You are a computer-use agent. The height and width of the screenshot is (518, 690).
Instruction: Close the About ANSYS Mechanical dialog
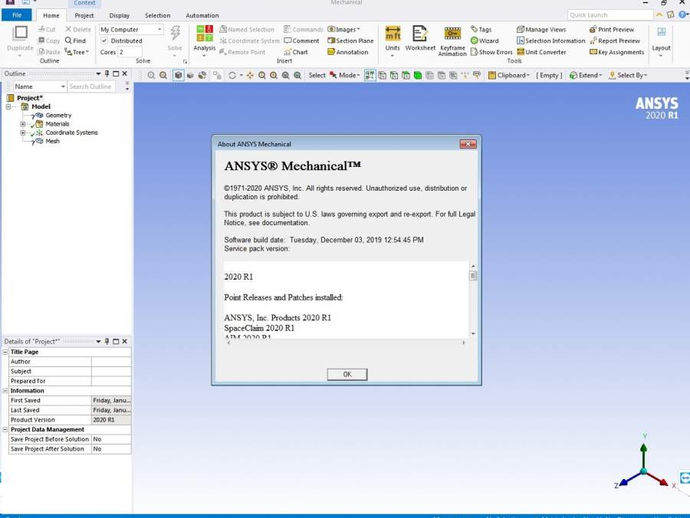468,144
